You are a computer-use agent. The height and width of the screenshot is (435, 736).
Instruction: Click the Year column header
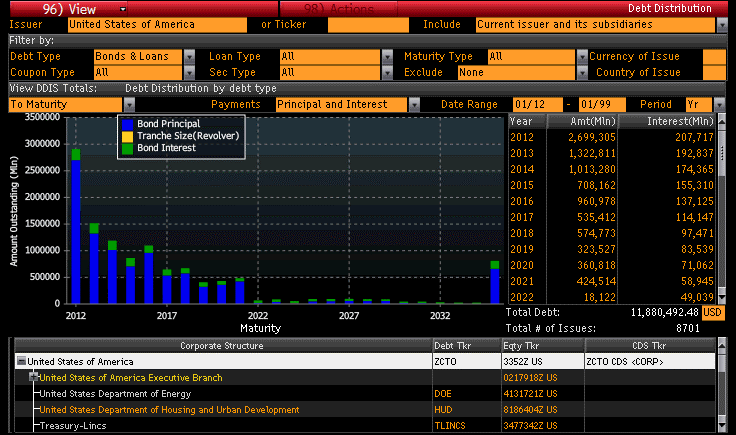click(528, 121)
